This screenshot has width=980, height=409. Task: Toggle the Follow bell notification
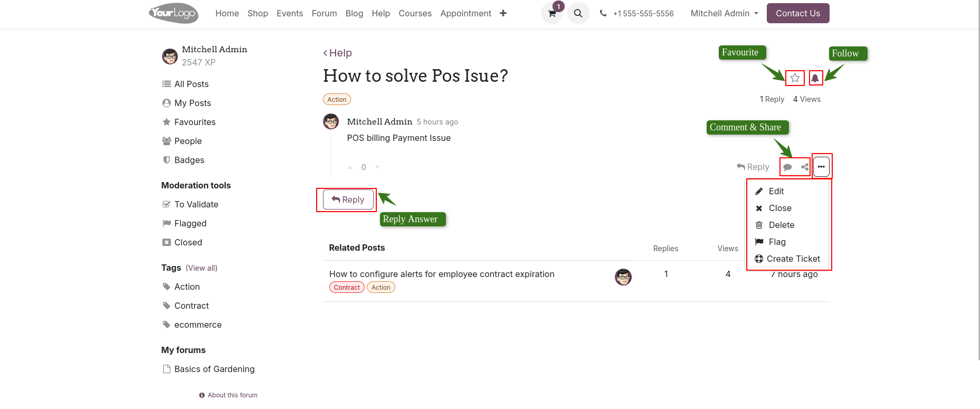[x=815, y=78]
